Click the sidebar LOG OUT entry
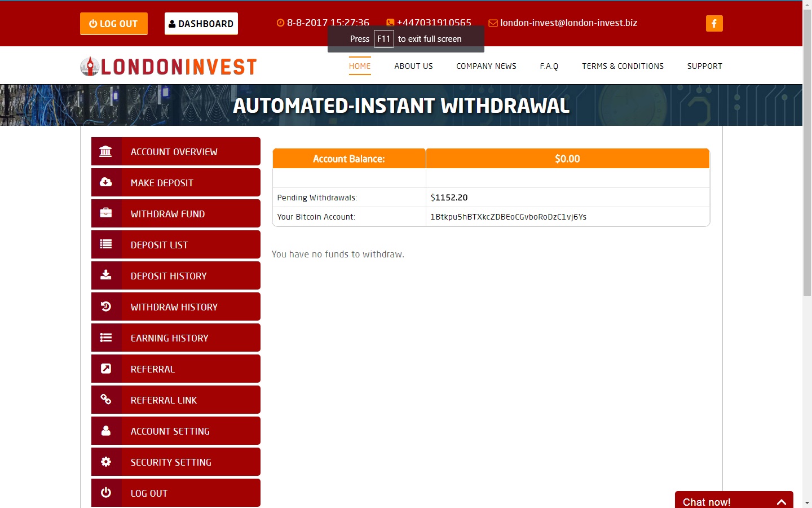The image size is (812, 508). point(176,493)
